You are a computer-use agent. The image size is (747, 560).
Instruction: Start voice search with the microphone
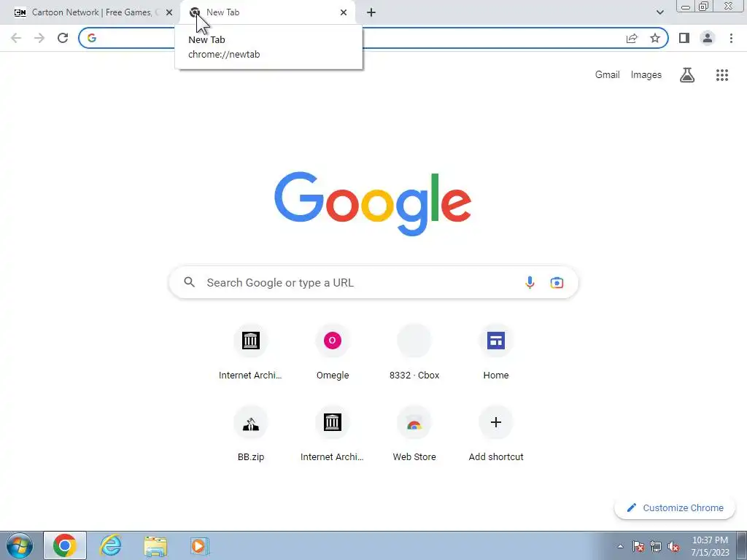(x=530, y=282)
